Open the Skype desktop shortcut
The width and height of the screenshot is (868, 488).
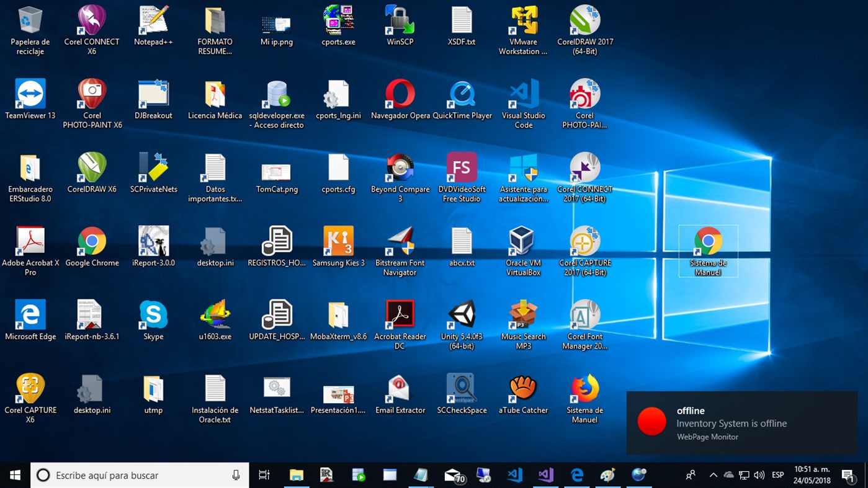click(x=153, y=321)
